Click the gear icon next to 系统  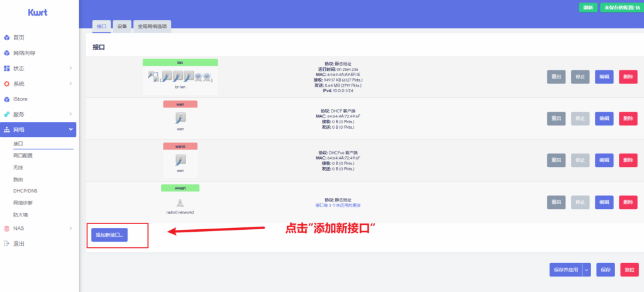pyautogui.click(x=7, y=84)
